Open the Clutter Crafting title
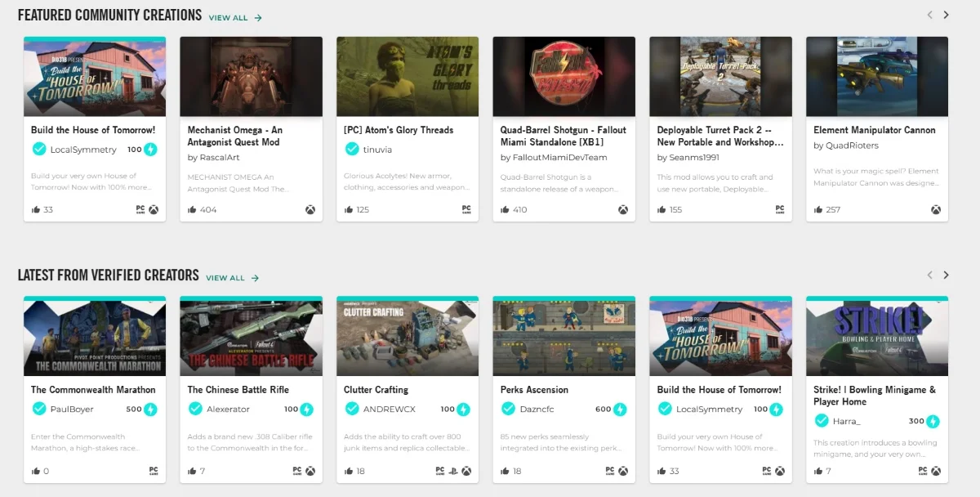980x497 pixels. 376,390
